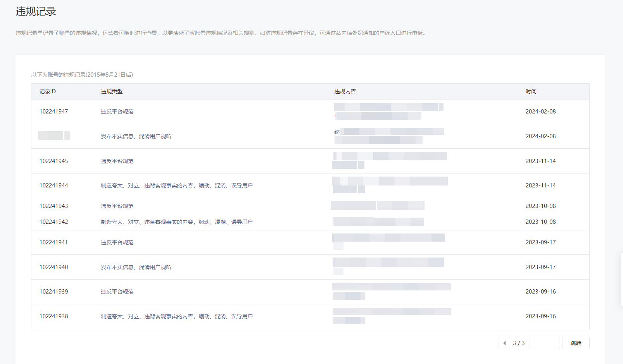623x364 pixels.
Task: Select record ID 102241947
Action: tap(53, 112)
